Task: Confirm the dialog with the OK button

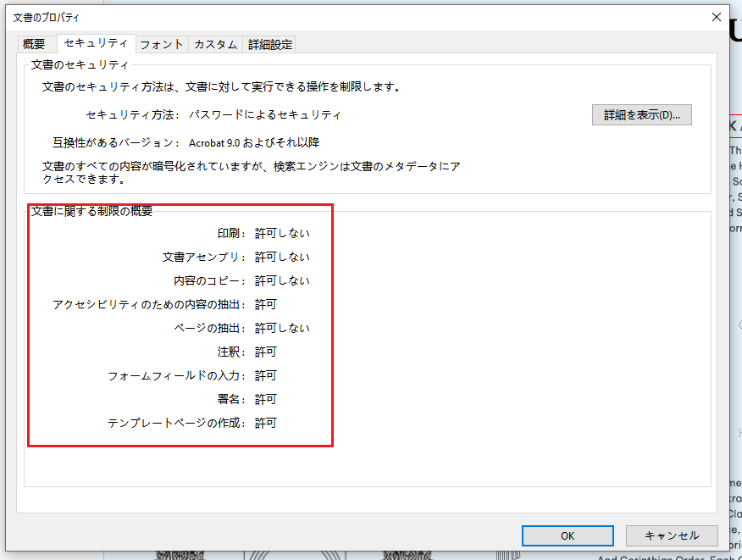Action: tap(568, 535)
